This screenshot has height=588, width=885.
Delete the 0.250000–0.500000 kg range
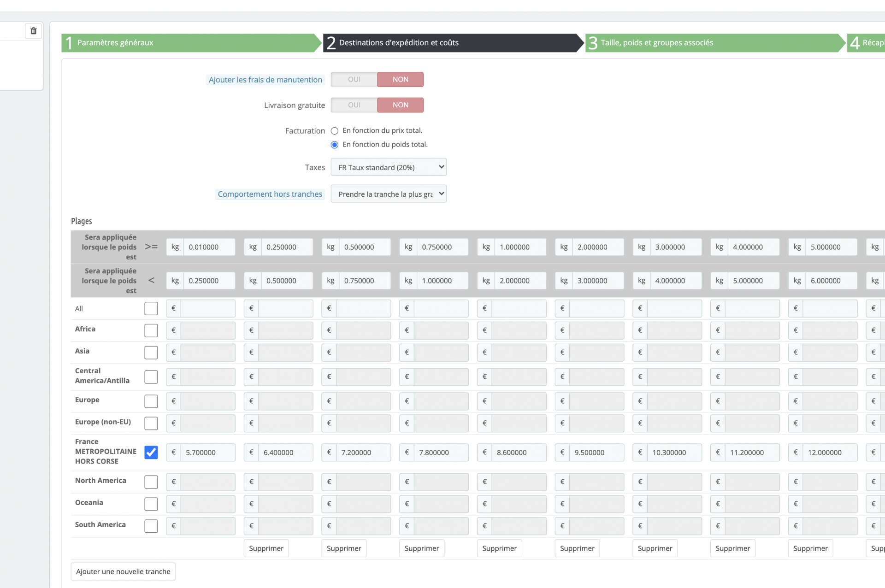coord(266,548)
